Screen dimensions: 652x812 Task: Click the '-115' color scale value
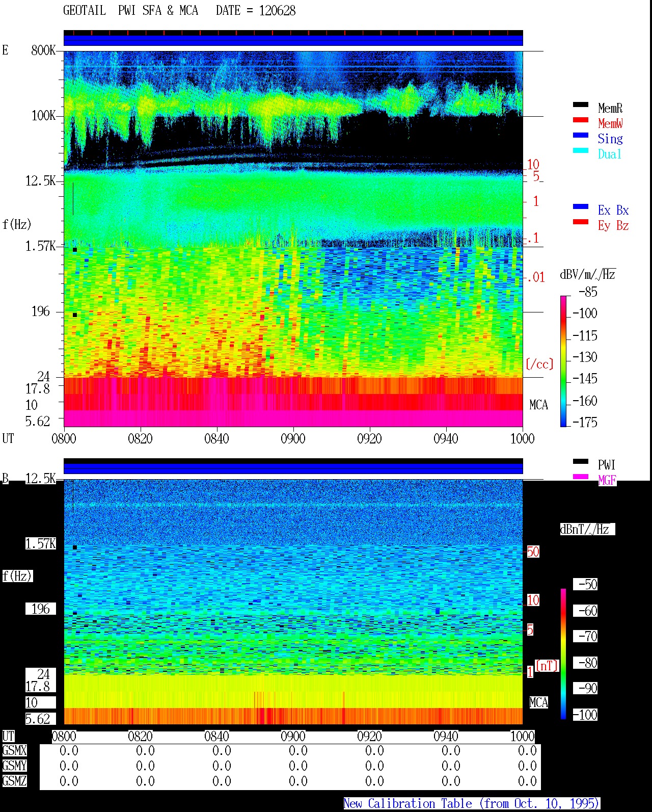coord(585,335)
